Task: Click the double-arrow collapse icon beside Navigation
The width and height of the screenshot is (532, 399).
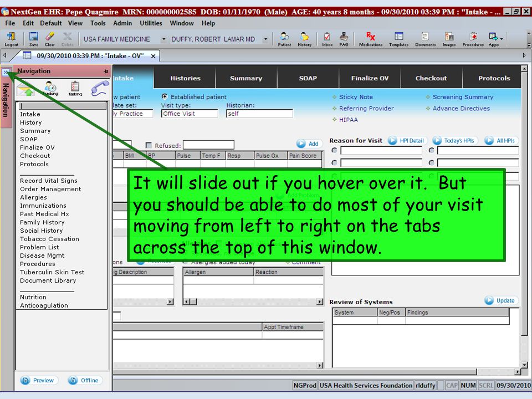Action: [x=6, y=72]
